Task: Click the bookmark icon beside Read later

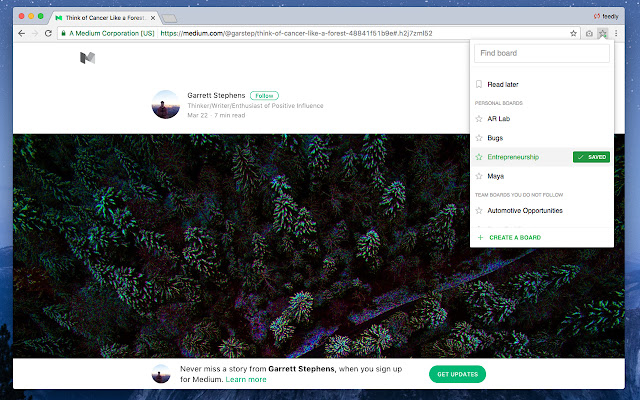Action: (x=479, y=84)
